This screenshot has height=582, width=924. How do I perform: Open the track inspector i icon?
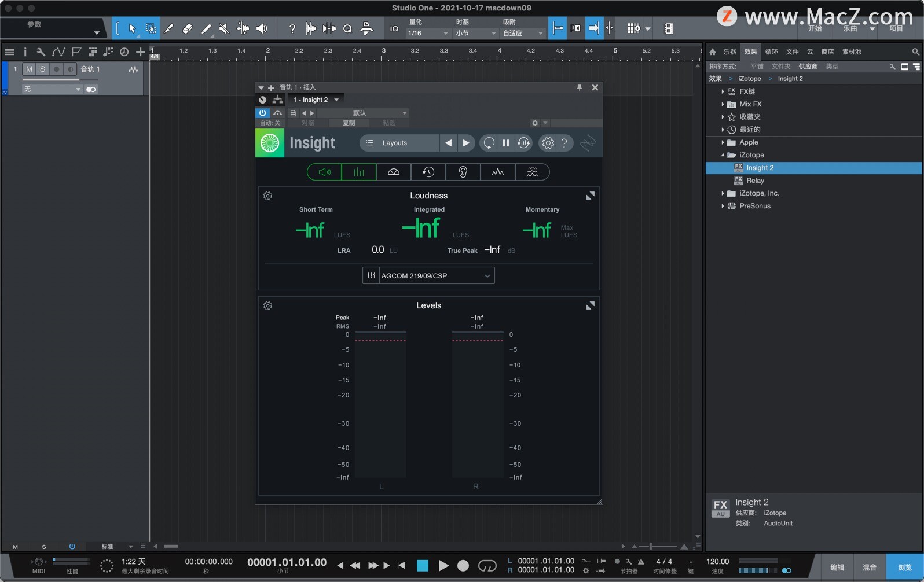click(x=25, y=52)
